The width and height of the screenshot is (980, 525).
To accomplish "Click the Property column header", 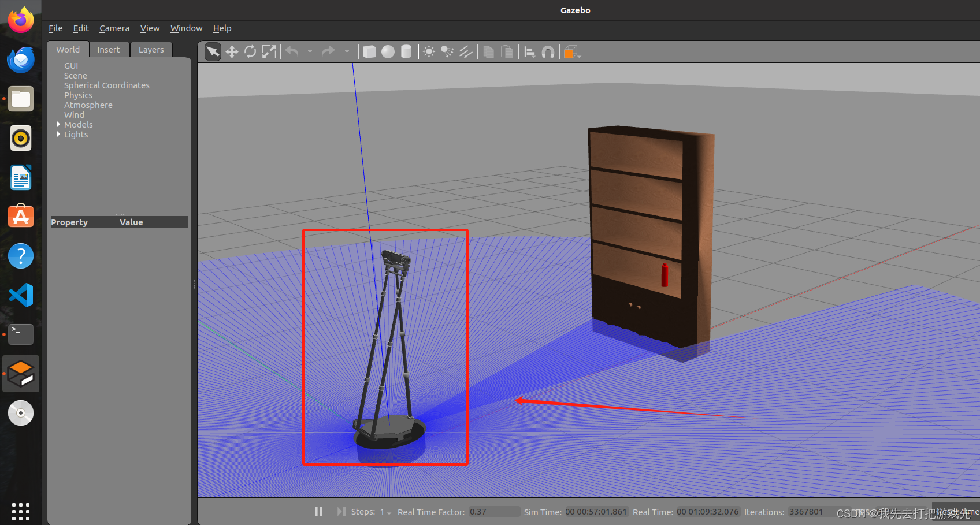I will tap(69, 222).
